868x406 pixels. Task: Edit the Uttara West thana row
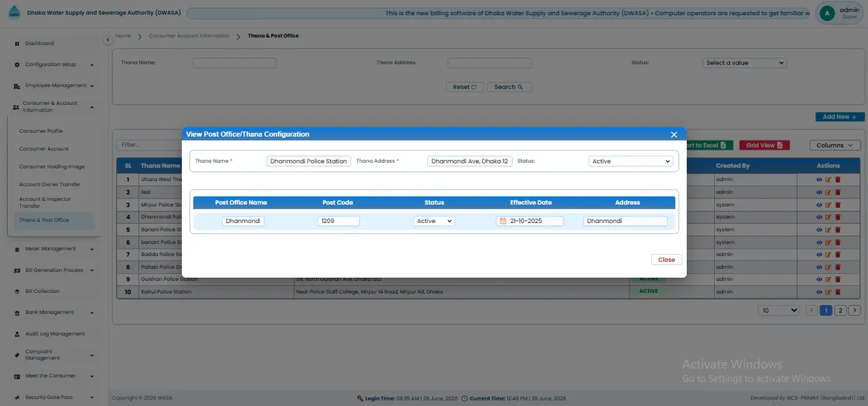[x=828, y=180]
